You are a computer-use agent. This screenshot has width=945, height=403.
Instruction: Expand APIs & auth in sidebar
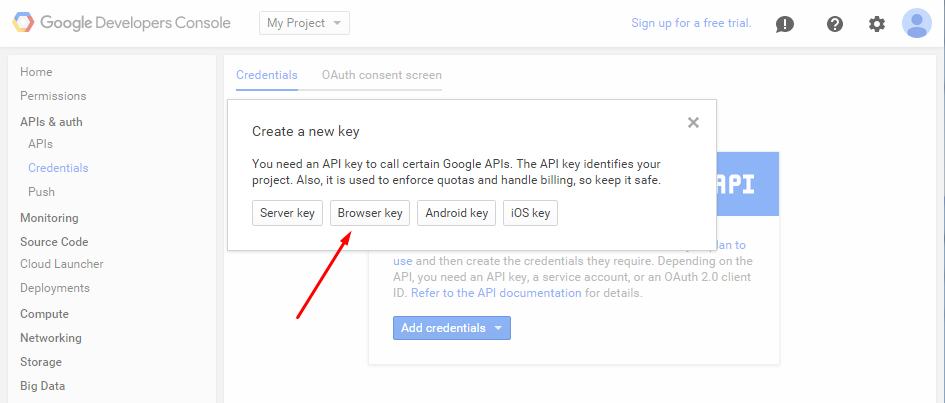coord(51,122)
